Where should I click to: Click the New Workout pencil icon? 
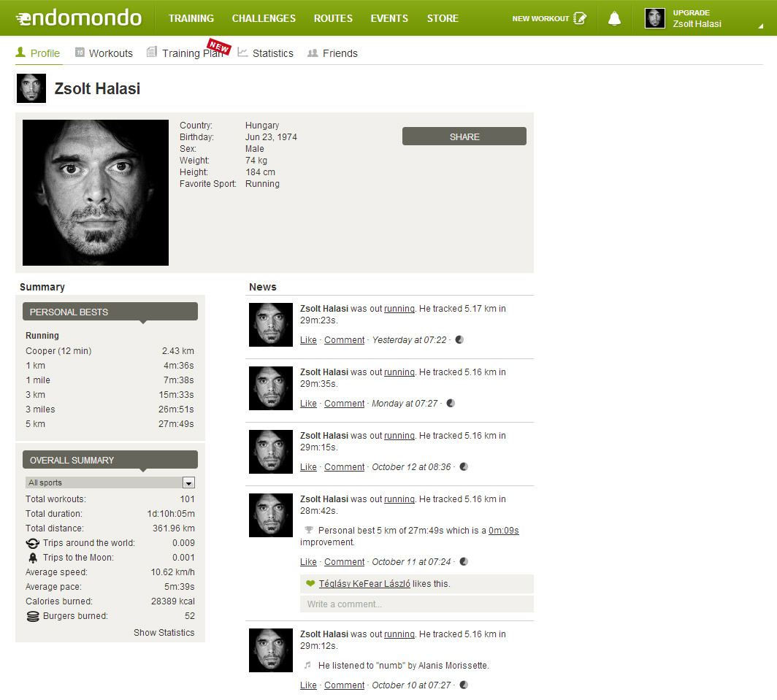pyautogui.click(x=580, y=18)
